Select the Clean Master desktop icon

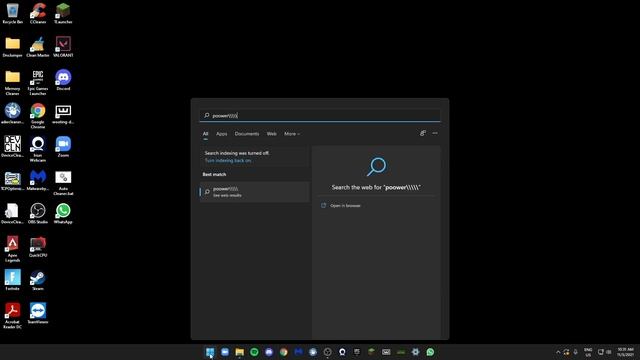[38, 47]
